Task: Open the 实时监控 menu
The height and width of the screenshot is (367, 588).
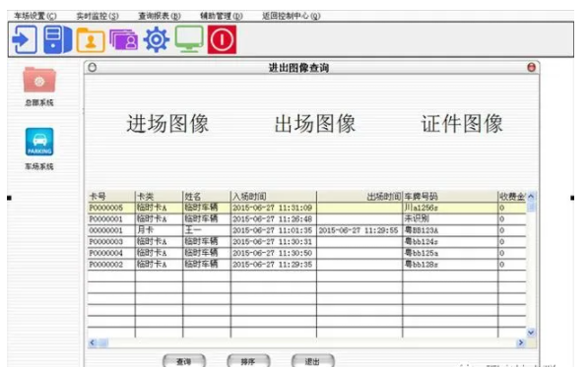Action: pos(98,16)
